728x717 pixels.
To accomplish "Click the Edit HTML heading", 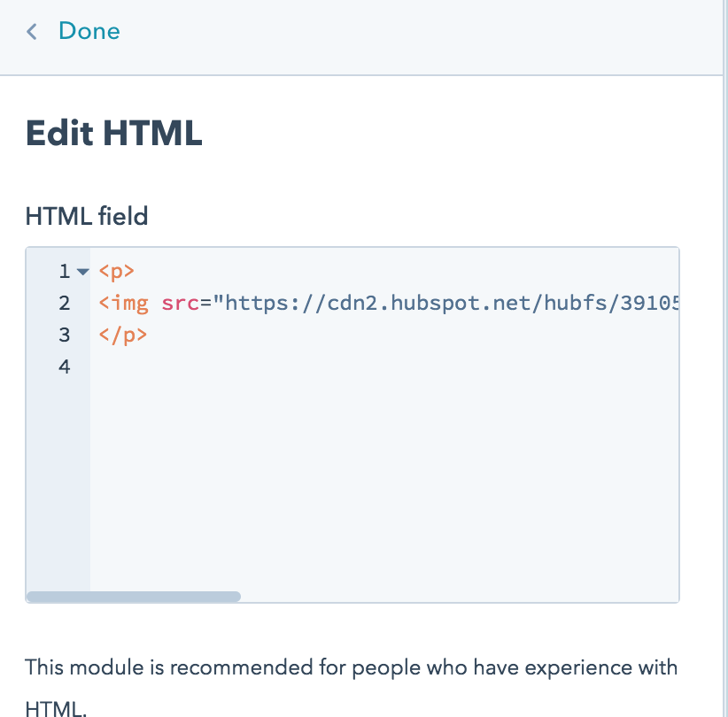I will pyautogui.click(x=113, y=133).
